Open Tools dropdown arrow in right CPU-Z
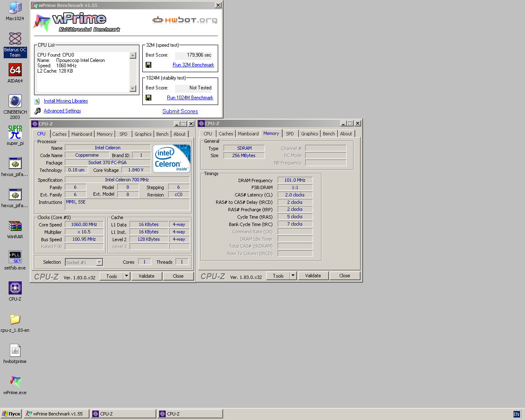This screenshot has width=525, height=420. [293, 276]
